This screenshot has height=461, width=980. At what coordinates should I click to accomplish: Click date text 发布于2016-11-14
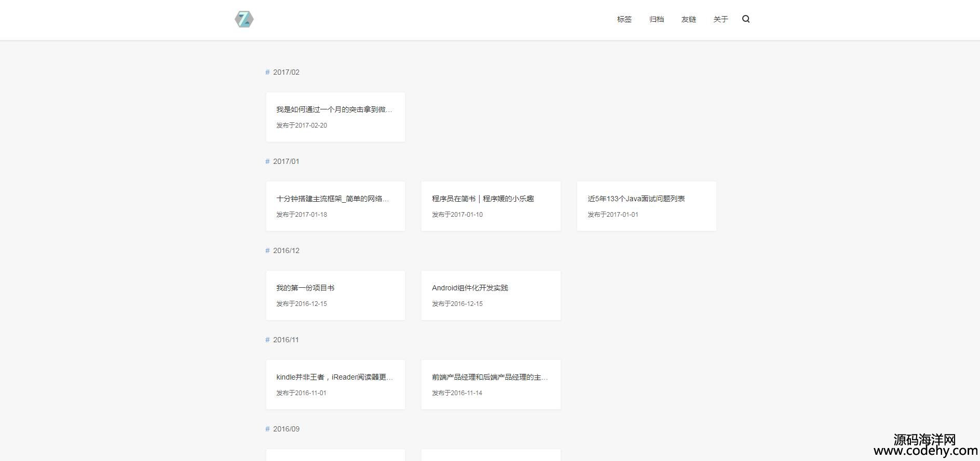457,393
